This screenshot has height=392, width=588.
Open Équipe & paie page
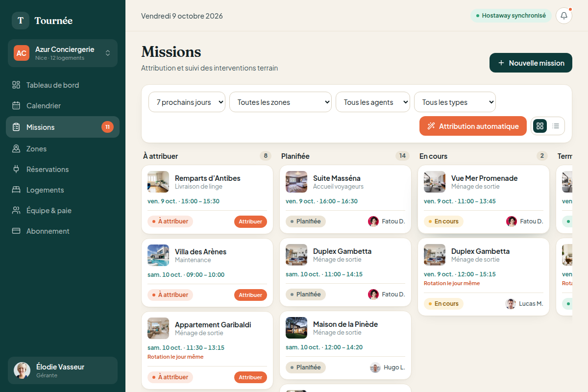(x=63, y=210)
